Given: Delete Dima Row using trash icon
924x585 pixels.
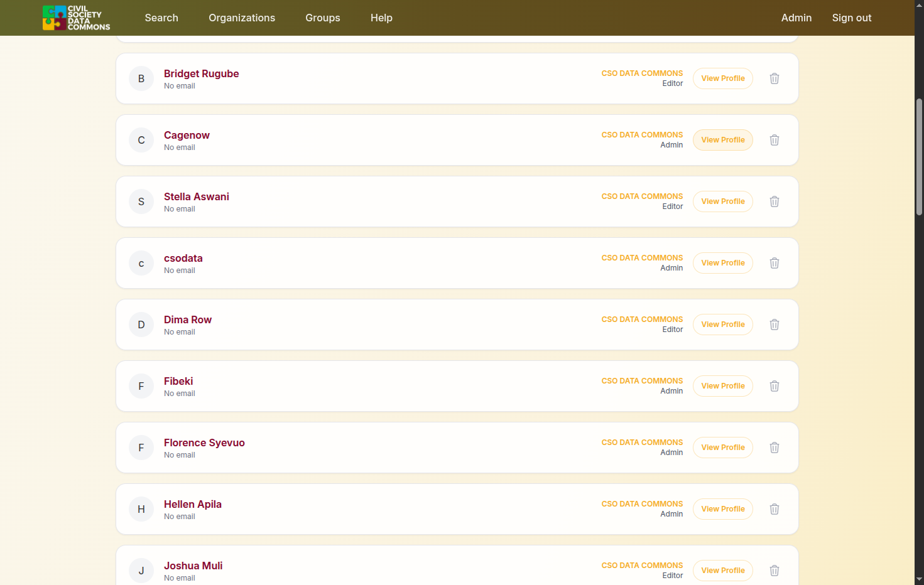Looking at the screenshot, I should click(775, 325).
